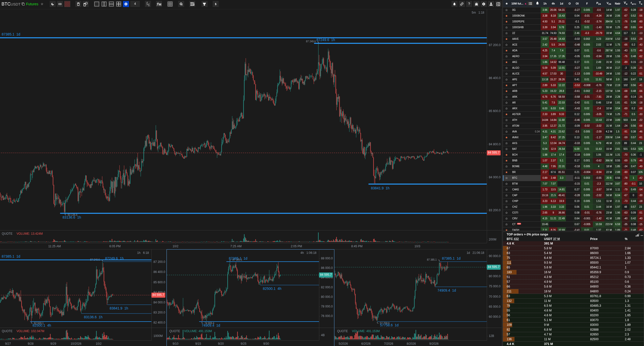Sort watchlist by 1h column
The image size is (644, 346).
tap(545, 4)
